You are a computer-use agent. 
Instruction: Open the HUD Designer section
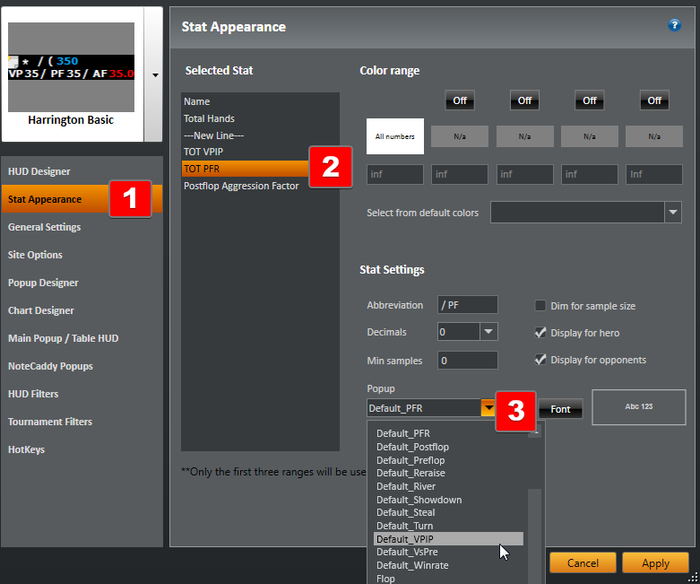coord(39,171)
